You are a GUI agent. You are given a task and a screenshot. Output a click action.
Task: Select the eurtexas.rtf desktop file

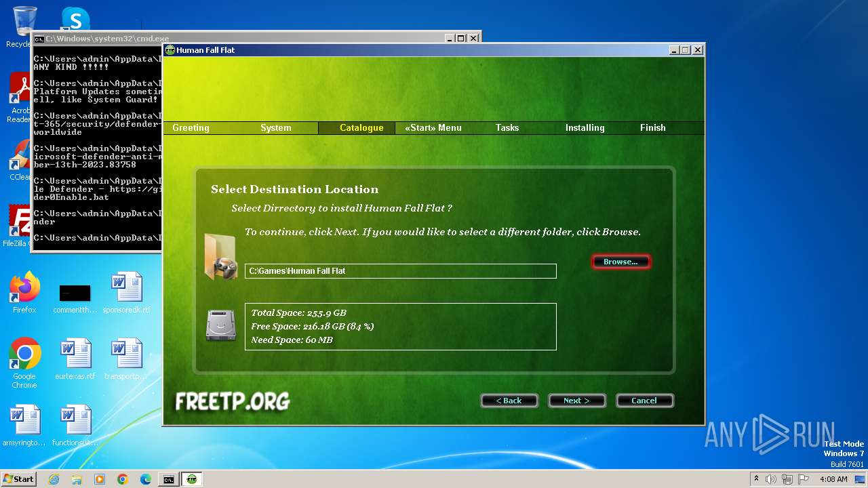(x=75, y=359)
